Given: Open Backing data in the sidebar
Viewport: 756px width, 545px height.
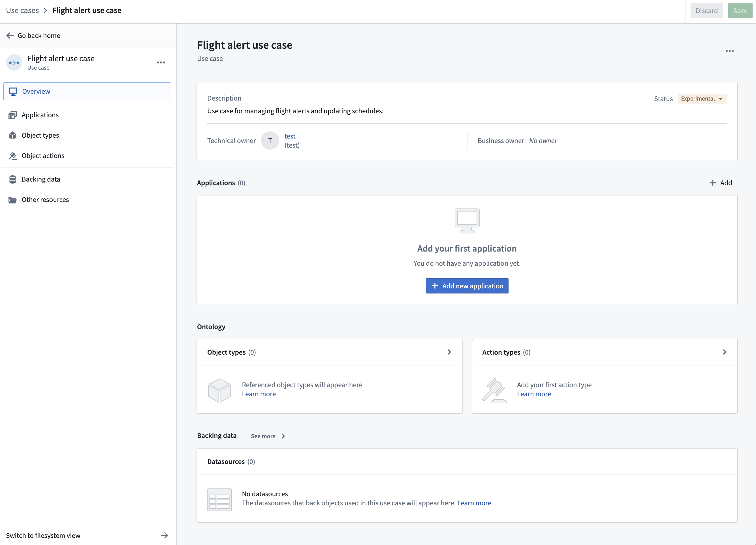Looking at the screenshot, I should click(87, 179).
